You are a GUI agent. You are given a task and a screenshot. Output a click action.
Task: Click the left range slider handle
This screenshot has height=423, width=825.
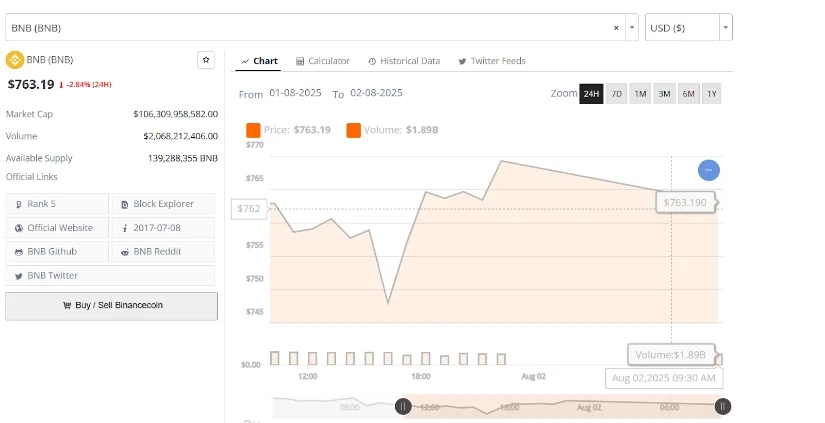(x=402, y=406)
